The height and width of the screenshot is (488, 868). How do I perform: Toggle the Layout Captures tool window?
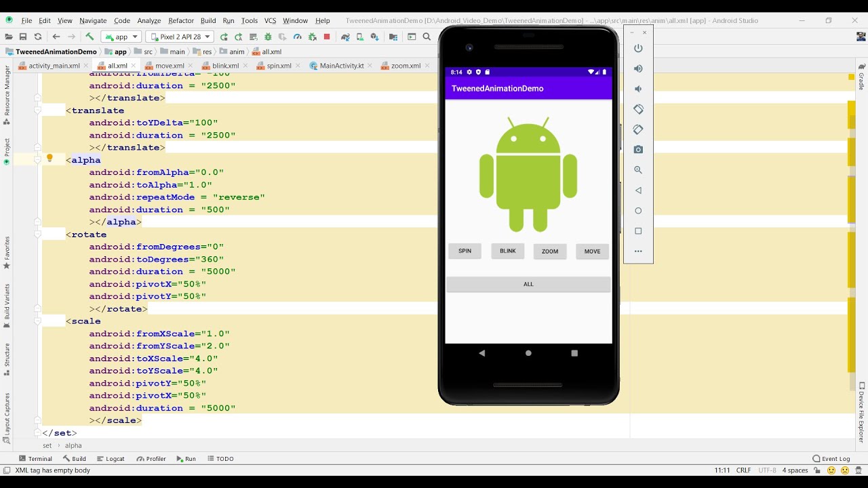coord(7,418)
